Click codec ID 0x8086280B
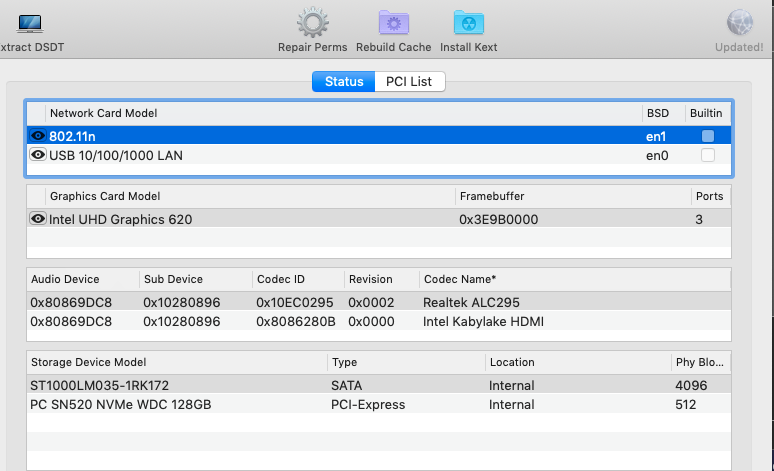 pyautogui.click(x=296, y=321)
